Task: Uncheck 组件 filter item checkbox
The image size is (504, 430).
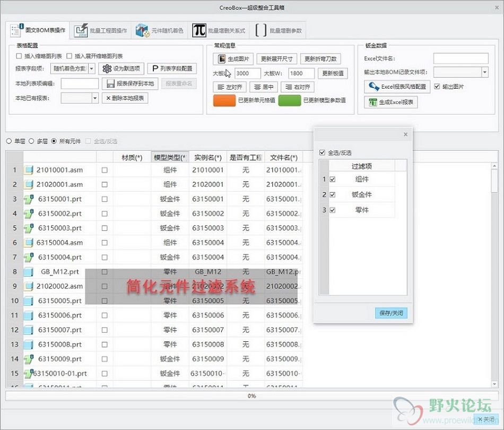Action: pyautogui.click(x=333, y=179)
